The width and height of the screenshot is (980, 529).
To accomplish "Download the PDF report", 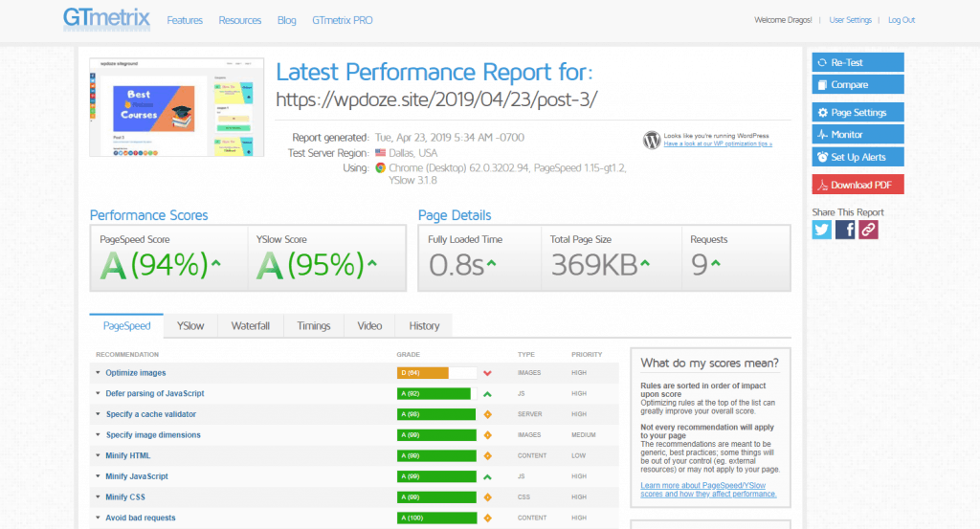I will pos(857,185).
